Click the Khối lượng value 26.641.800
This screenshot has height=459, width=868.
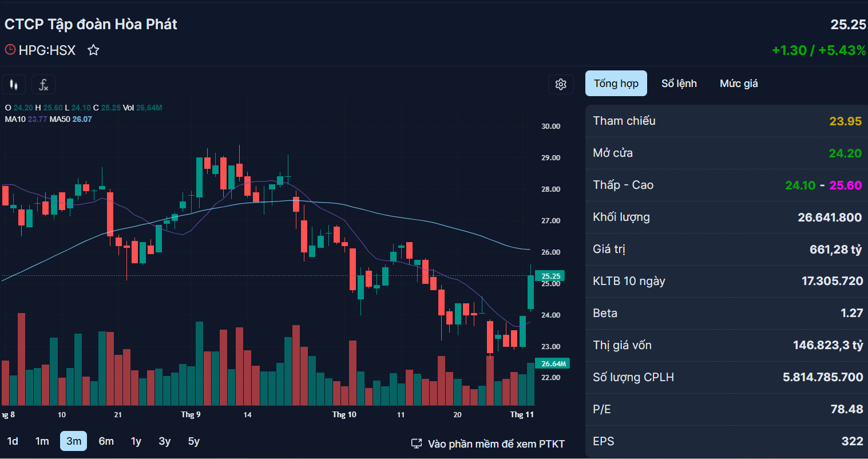[x=830, y=217]
